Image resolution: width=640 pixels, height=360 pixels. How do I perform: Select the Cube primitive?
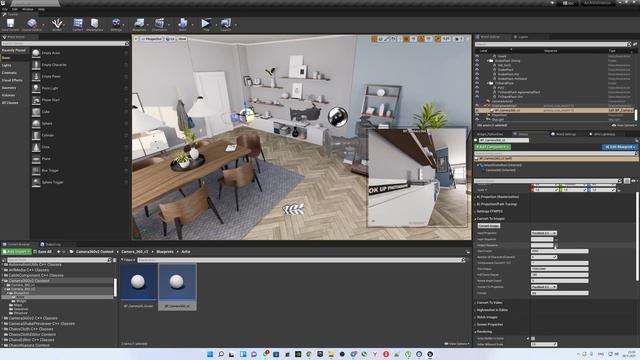(x=80, y=111)
